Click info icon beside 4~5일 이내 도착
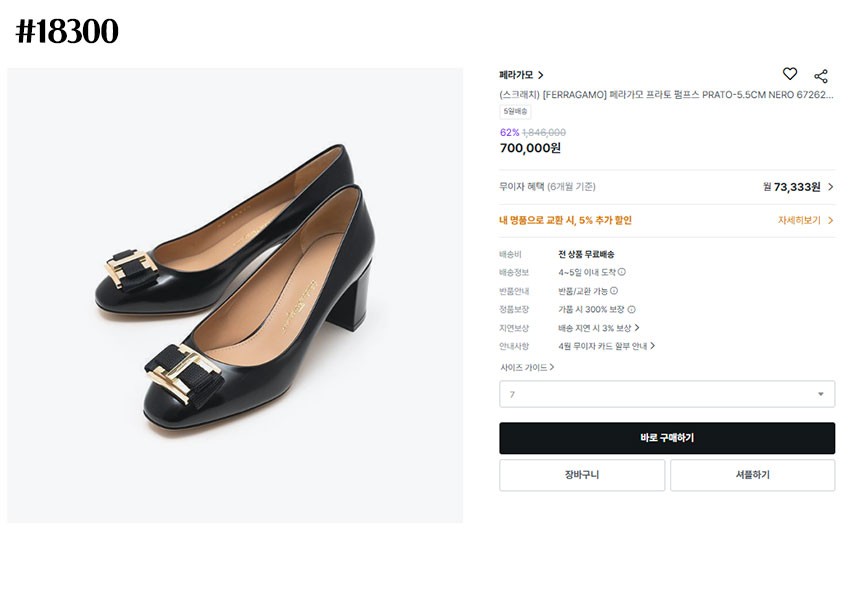 (622, 272)
